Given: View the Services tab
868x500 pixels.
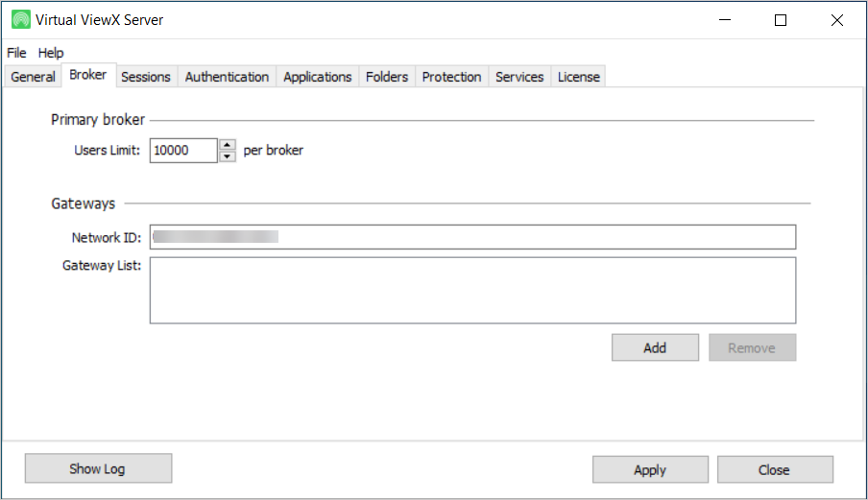Looking at the screenshot, I should 519,77.
